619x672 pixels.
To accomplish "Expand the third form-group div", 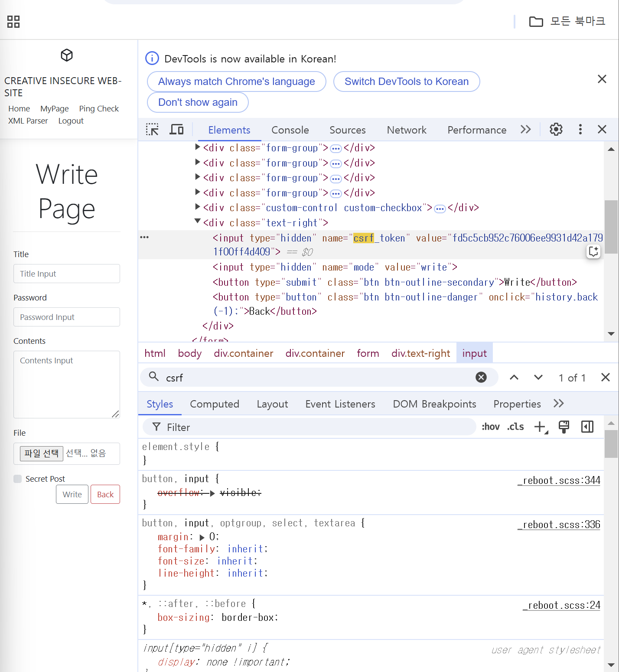I will (198, 177).
